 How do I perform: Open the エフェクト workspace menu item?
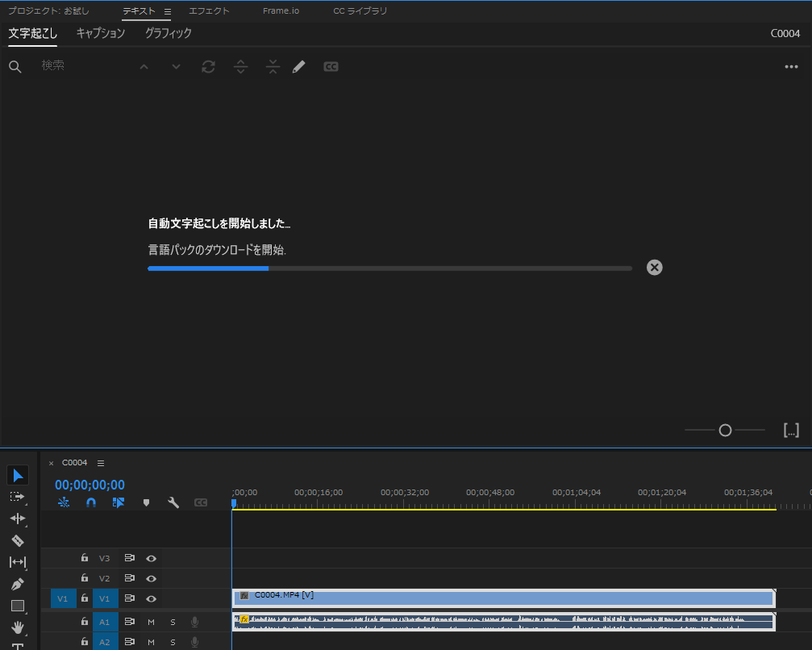[x=209, y=10]
